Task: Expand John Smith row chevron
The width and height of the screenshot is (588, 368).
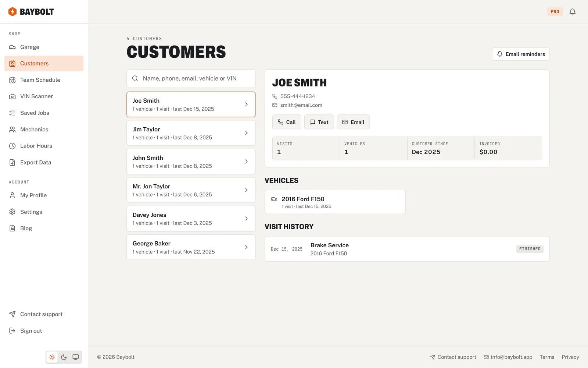Action: point(246,162)
